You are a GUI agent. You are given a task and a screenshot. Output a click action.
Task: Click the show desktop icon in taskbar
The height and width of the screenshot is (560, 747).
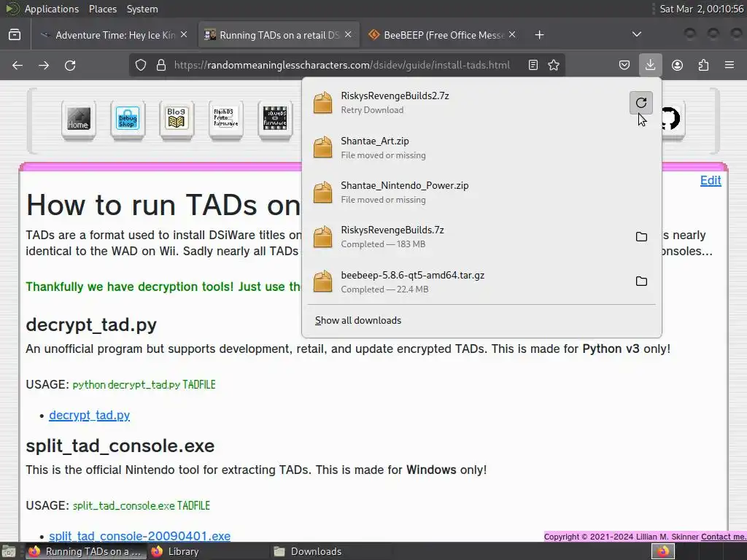point(9,551)
